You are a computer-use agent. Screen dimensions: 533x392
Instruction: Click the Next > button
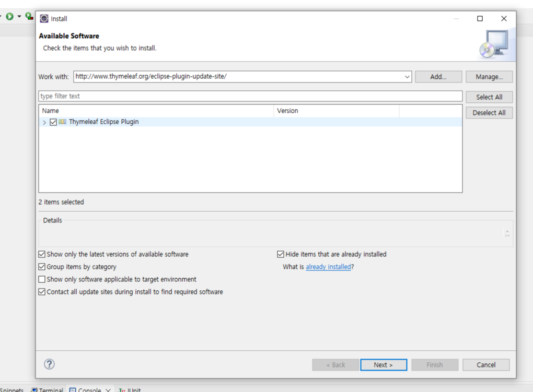tap(384, 365)
